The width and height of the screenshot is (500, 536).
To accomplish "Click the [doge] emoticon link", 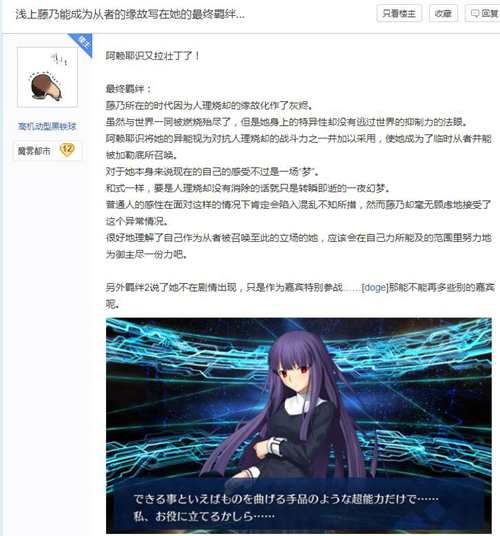I will tap(375, 287).
